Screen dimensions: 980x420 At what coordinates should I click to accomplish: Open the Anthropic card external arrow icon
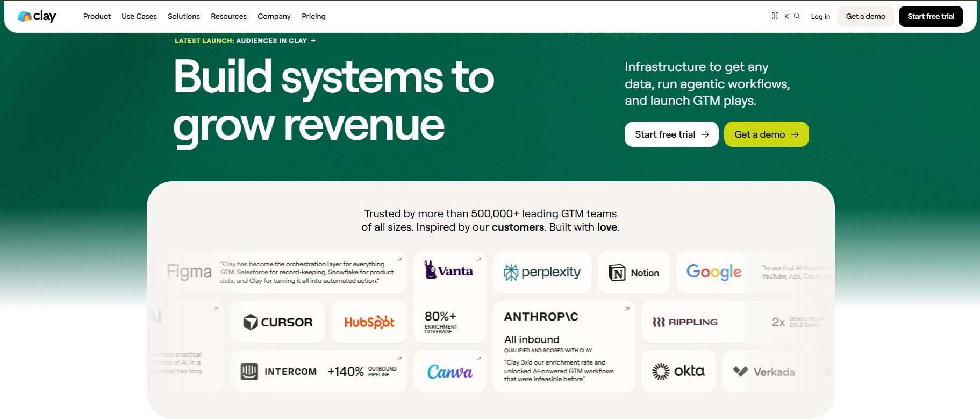627,309
